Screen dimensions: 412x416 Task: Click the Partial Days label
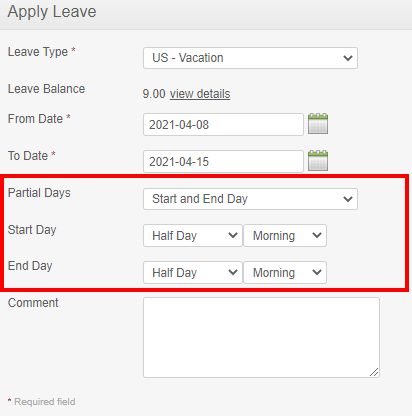tap(39, 193)
